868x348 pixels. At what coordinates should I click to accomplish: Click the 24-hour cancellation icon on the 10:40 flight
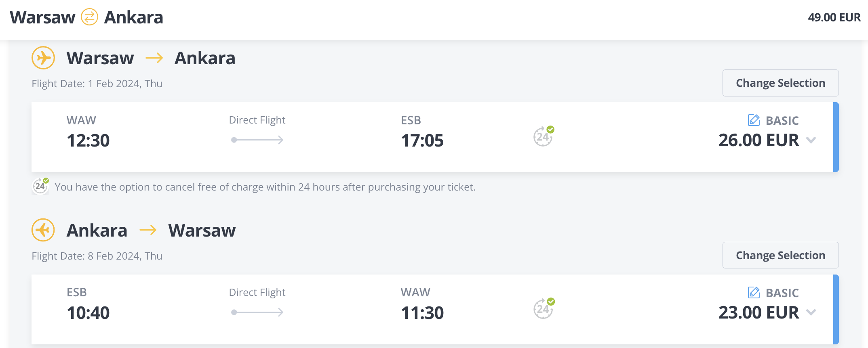(x=543, y=309)
